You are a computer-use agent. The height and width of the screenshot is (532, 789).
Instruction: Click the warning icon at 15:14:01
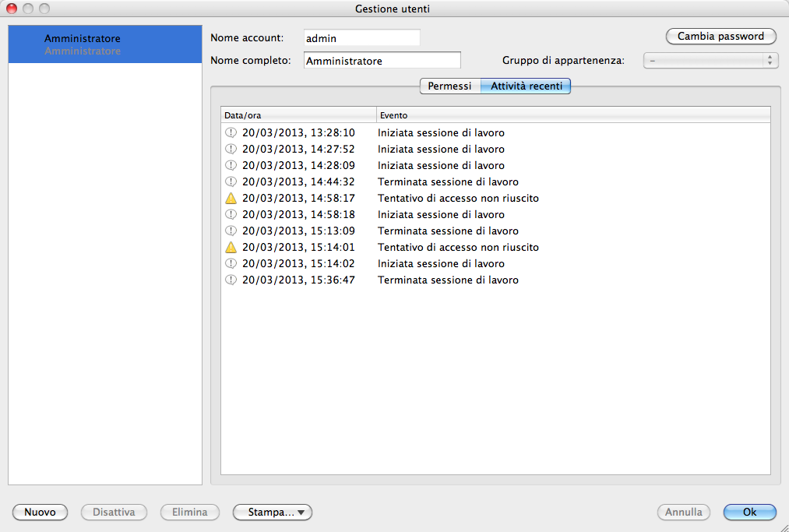click(231, 248)
